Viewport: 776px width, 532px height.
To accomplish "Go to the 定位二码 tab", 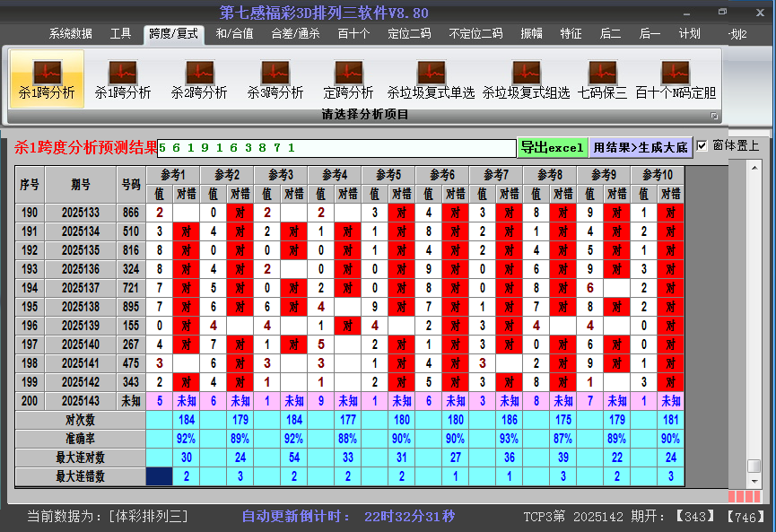I will (x=409, y=34).
